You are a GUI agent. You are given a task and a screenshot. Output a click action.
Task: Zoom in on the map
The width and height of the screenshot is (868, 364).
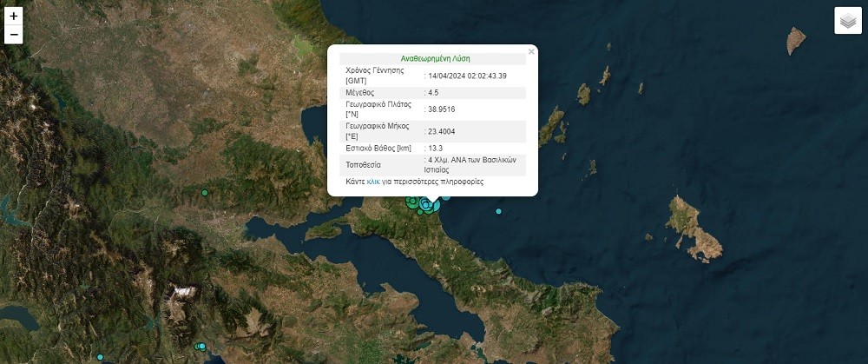13,16
